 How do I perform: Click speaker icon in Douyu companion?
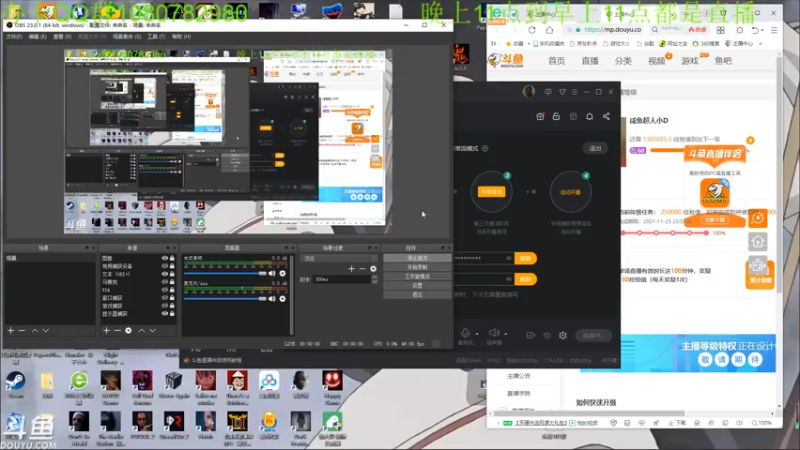493,333
